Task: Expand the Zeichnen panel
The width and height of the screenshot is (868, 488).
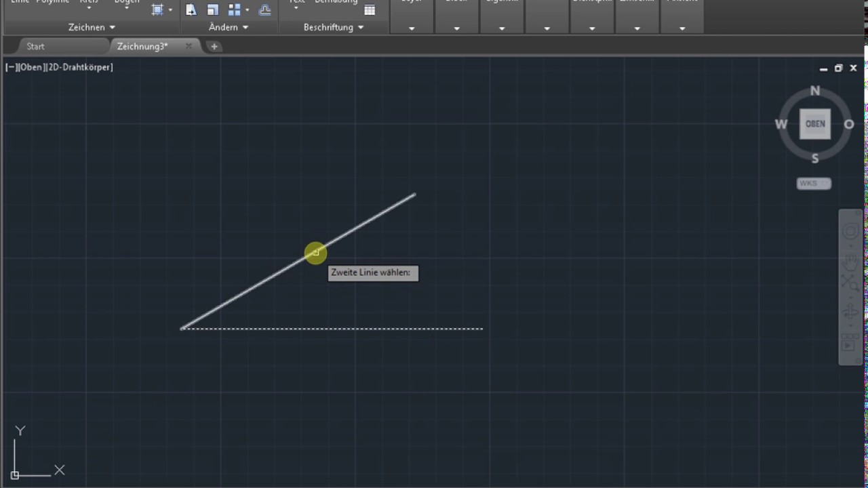Action: pos(92,27)
